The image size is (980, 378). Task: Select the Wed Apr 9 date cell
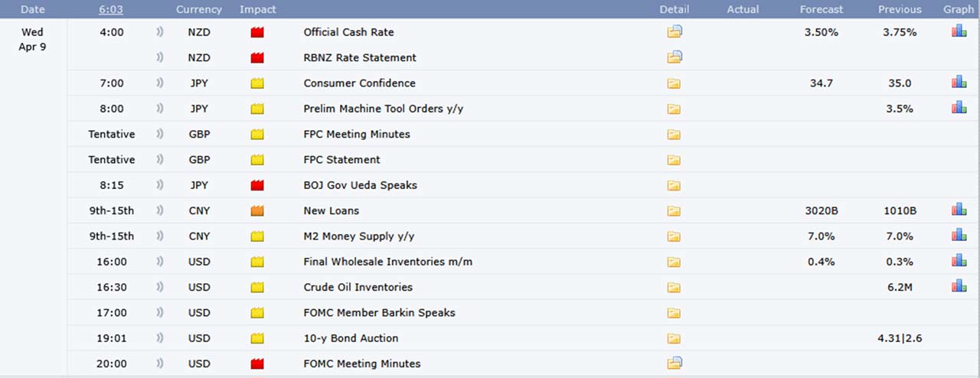[x=32, y=40]
